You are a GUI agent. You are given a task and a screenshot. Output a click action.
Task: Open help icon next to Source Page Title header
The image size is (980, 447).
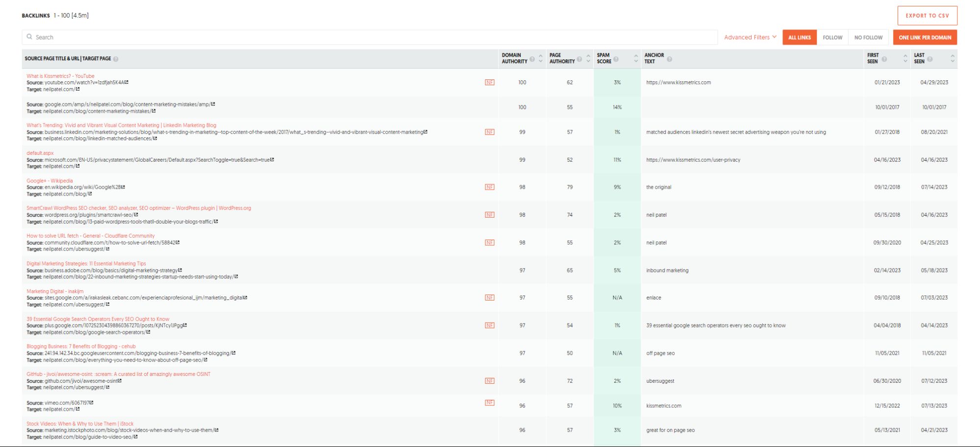pyautogui.click(x=116, y=59)
